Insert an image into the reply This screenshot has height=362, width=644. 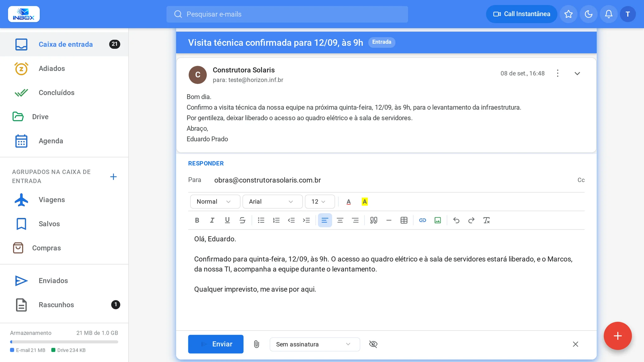(x=438, y=220)
